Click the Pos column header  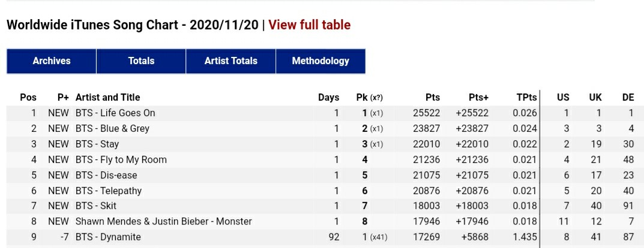28,98
